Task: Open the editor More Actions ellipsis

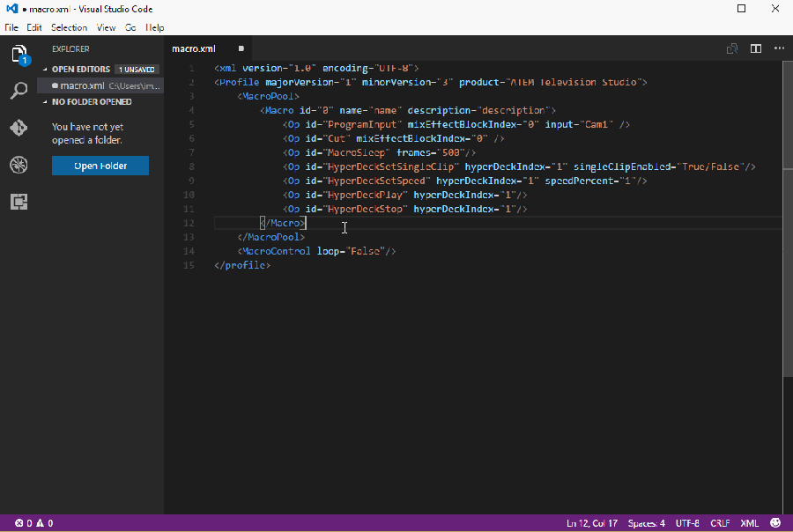Action: point(779,48)
